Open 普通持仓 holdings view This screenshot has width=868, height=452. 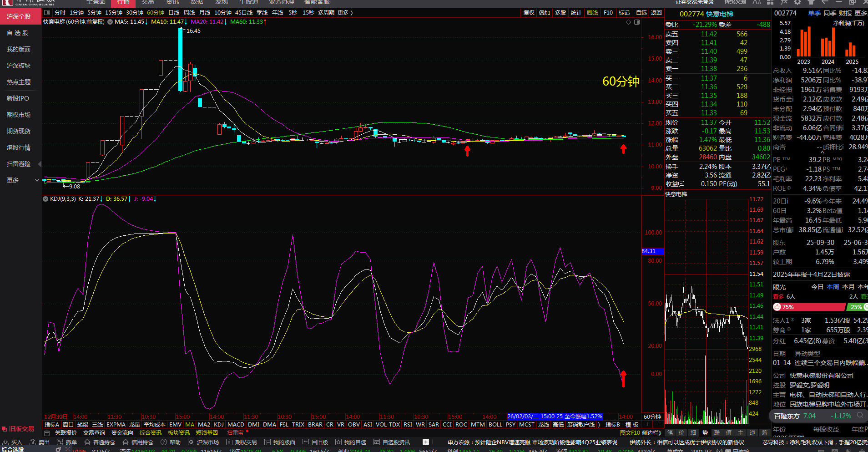[100, 442]
